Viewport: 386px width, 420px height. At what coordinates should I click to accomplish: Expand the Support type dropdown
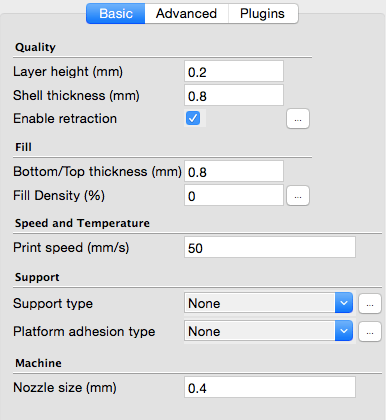268,303
